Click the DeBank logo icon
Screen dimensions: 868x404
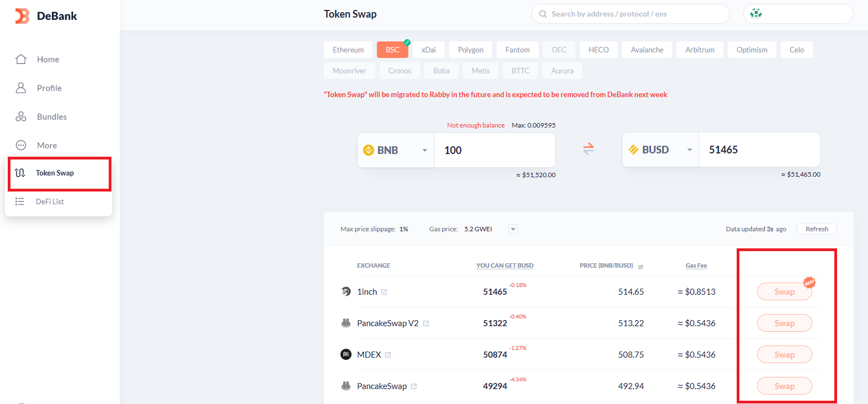tap(22, 16)
